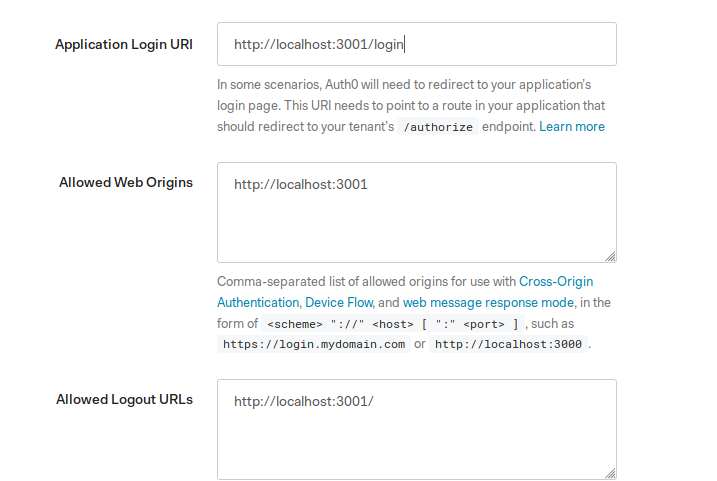
Task: Open the Learn more link
Action: click(572, 127)
